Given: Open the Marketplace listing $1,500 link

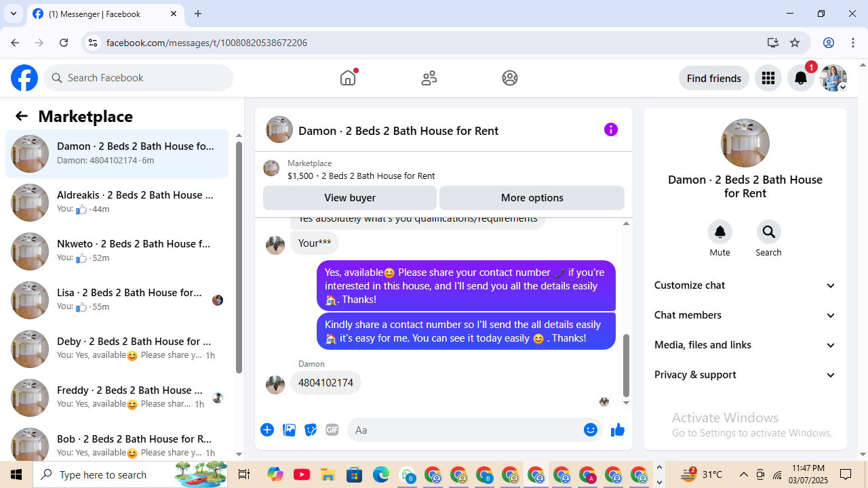Looking at the screenshot, I should click(x=361, y=176).
